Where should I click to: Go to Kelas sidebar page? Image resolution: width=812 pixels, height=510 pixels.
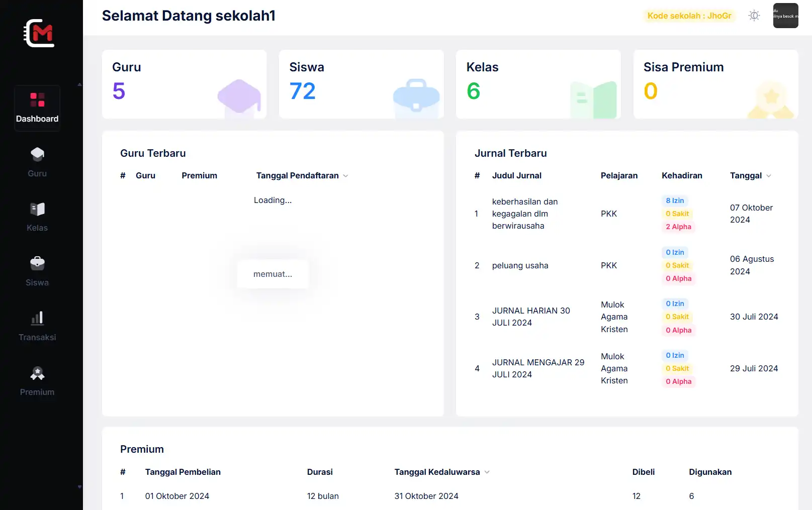pyautogui.click(x=37, y=217)
